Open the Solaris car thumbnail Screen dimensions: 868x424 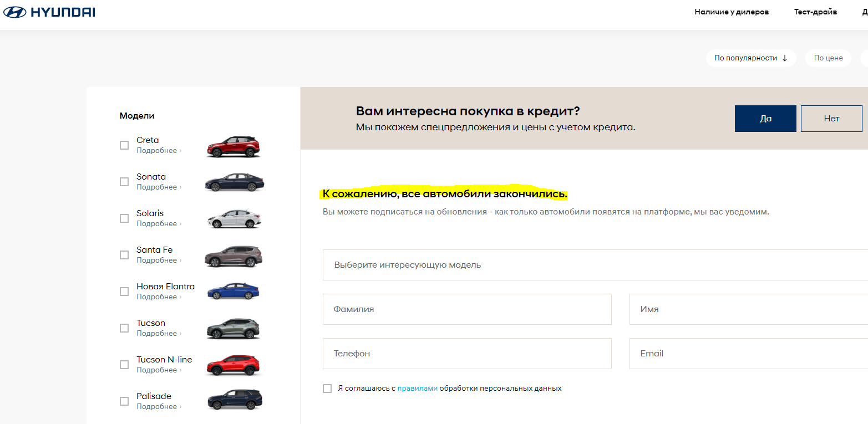[234, 219]
